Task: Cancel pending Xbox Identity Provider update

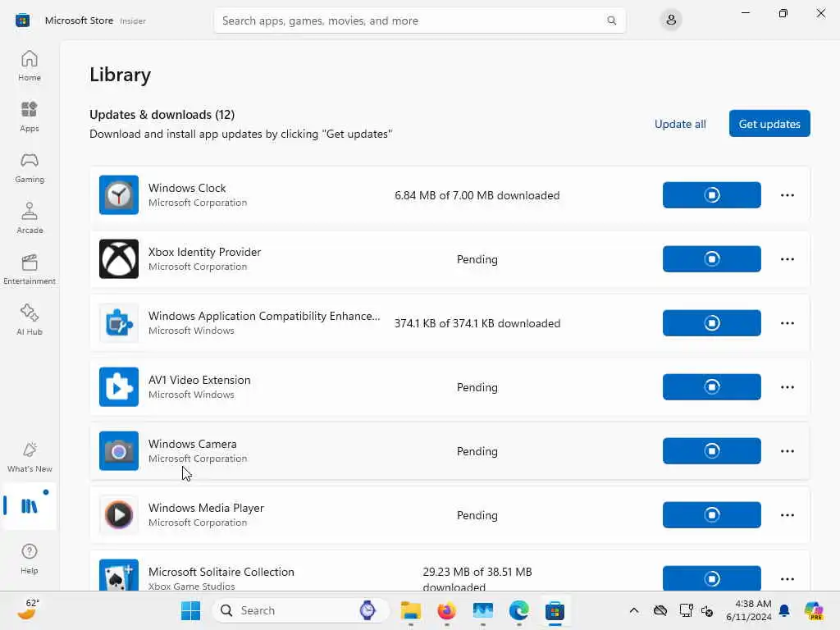Action: pos(711,258)
